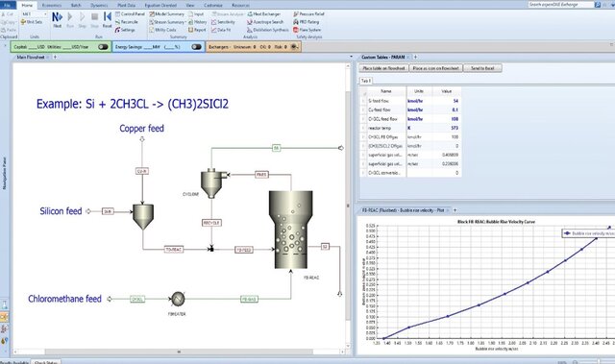Open run Settings
This screenshot has width=615, height=364.
(125, 30)
